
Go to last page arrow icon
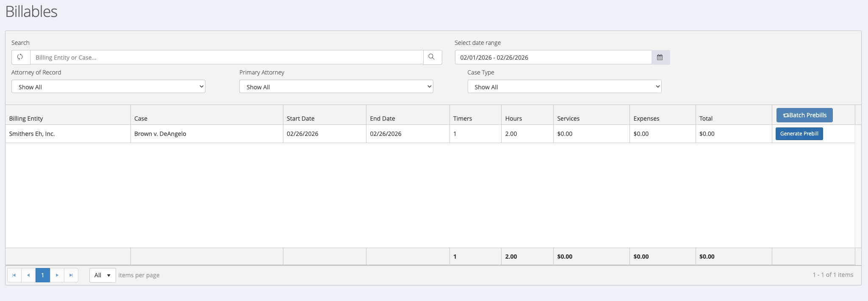[x=71, y=275]
